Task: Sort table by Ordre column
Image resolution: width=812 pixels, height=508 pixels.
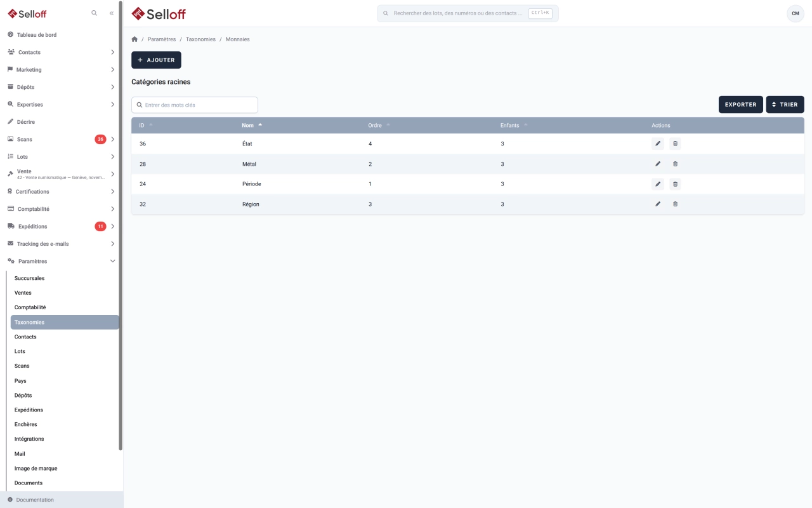Action: [379, 125]
